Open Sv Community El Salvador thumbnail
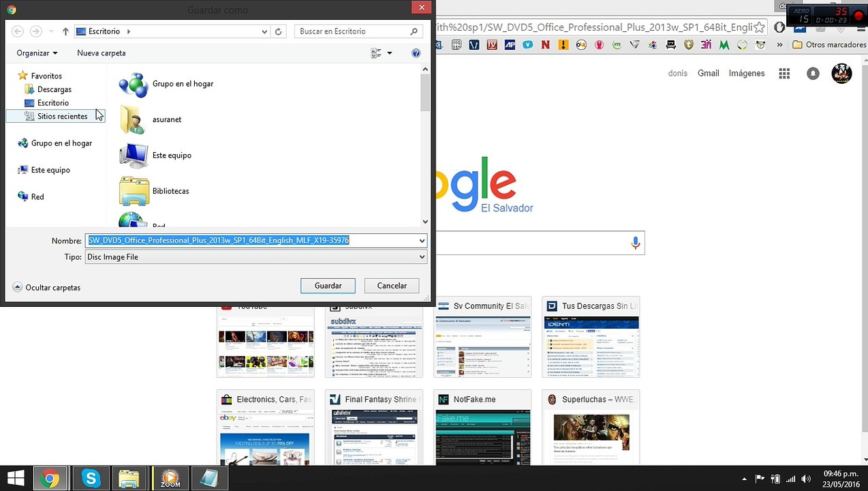Viewport: 868px width, 491px height. pyautogui.click(x=483, y=337)
